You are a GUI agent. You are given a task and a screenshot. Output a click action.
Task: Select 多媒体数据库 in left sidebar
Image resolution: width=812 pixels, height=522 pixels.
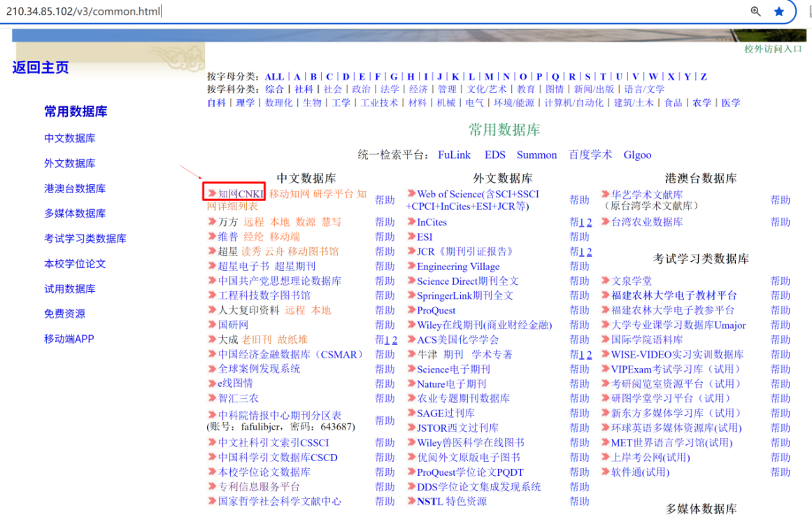point(75,213)
